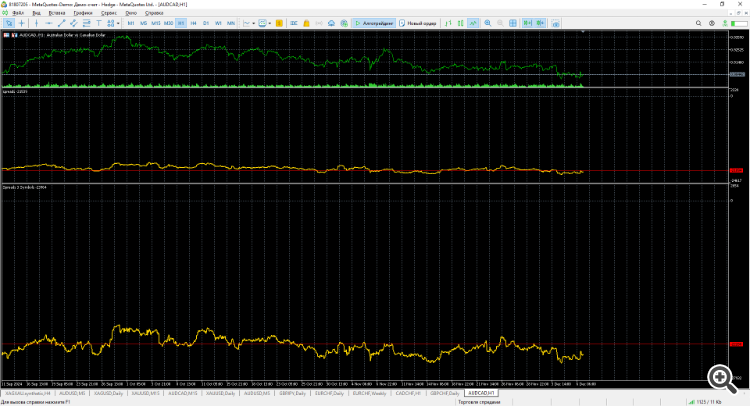This screenshot has width=750, height=406.
Task: Open the Окно menu
Action: (131, 13)
